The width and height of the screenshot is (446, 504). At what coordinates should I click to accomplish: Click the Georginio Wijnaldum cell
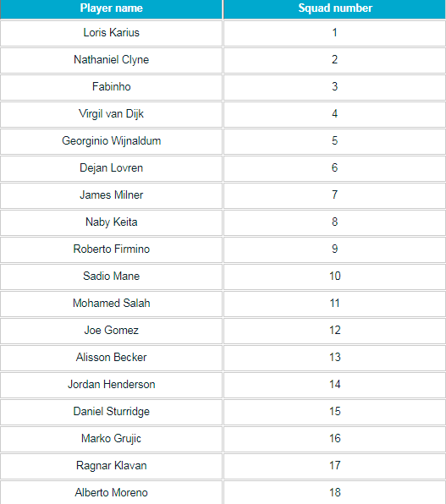[x=111, y=141]
